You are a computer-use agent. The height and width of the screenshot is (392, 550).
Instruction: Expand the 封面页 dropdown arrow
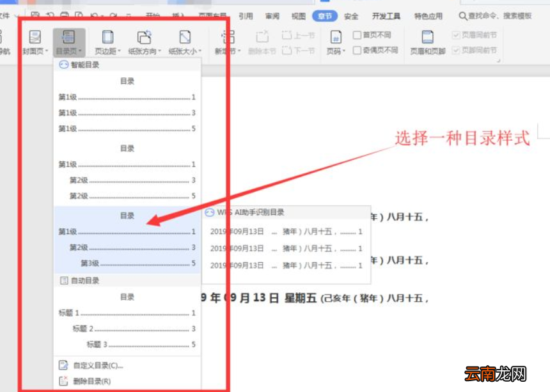coord(47,51)
